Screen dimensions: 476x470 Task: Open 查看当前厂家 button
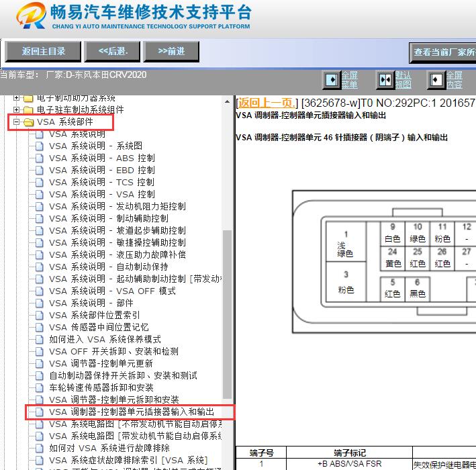[442, 52]
